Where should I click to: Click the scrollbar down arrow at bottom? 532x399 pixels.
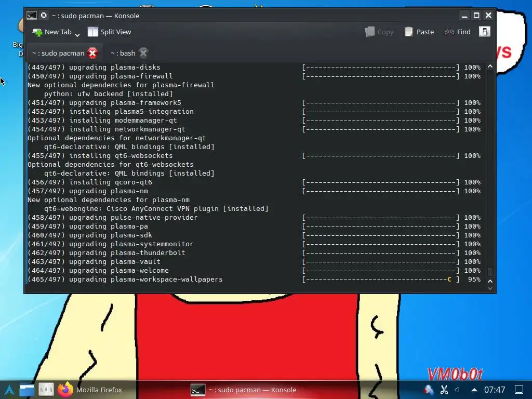[490, 288]
